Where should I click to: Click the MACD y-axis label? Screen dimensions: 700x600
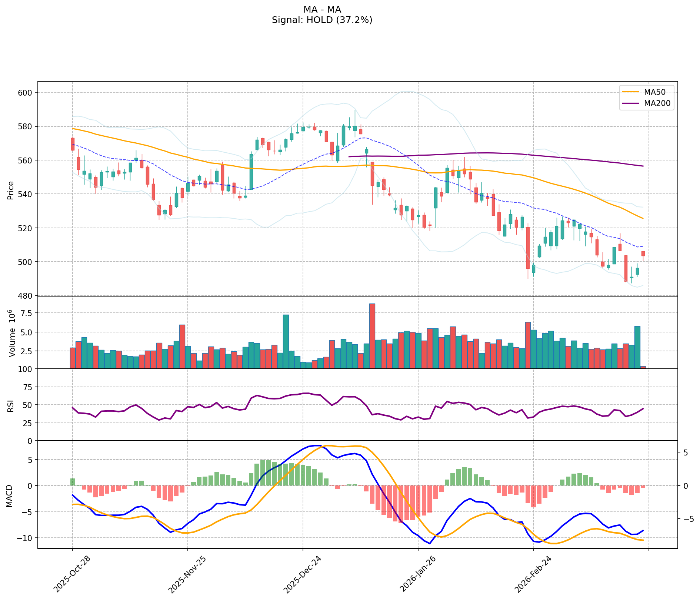tap(9, 495)
